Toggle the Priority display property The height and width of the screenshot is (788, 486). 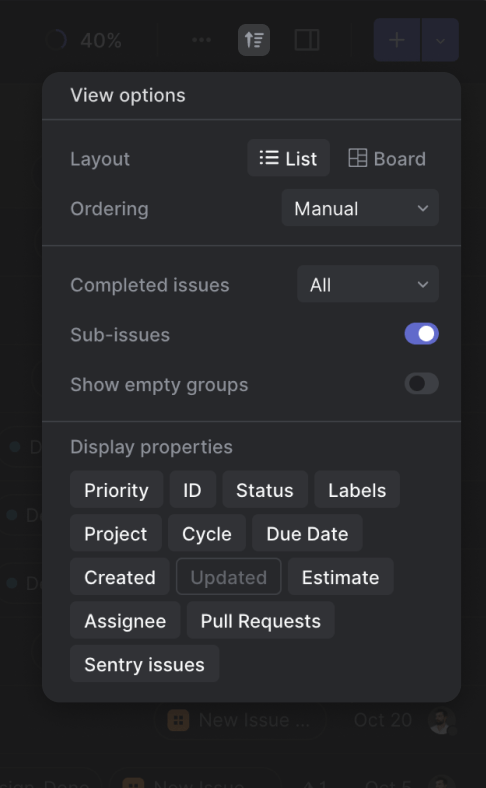[117, 490]
